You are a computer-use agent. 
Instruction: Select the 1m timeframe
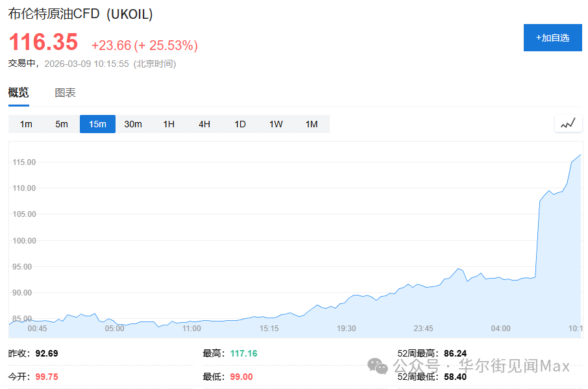(26, 123)
